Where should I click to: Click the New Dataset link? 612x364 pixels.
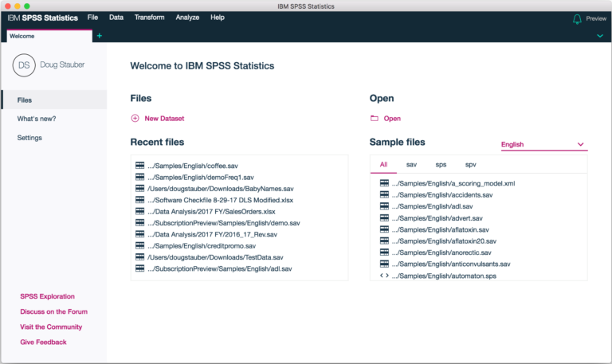164,119
